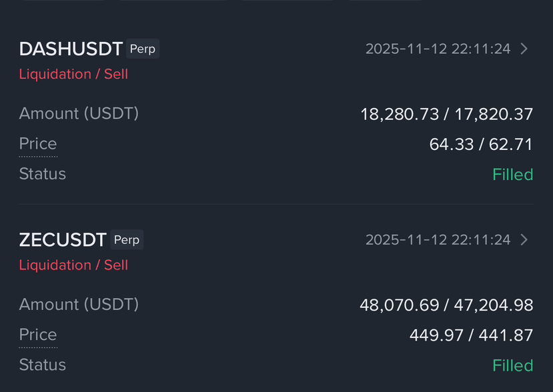Open DASHUSDT order details chevron
The image size is (553, 392).
pyautogui.click(x=524, y=49)
